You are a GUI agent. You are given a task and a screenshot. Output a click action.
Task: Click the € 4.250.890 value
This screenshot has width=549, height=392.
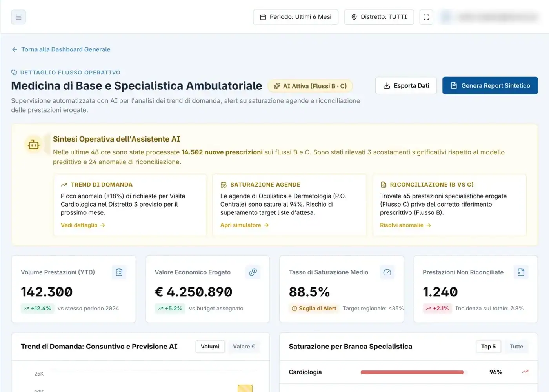(194, 292)
